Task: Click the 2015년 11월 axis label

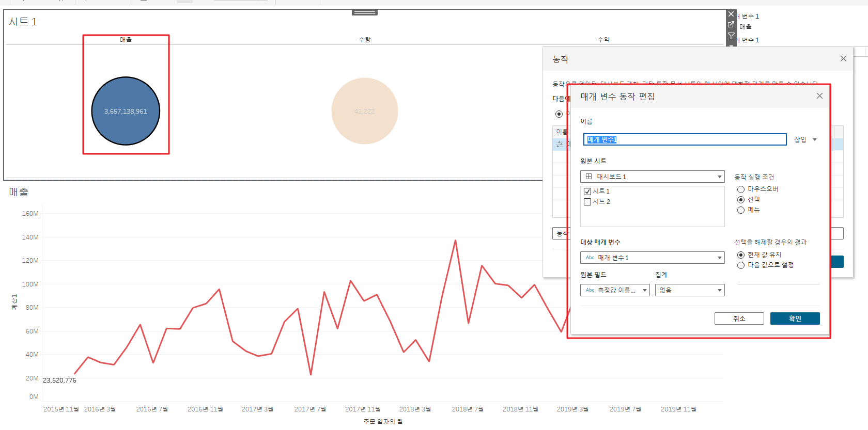Action: (61, 409)
